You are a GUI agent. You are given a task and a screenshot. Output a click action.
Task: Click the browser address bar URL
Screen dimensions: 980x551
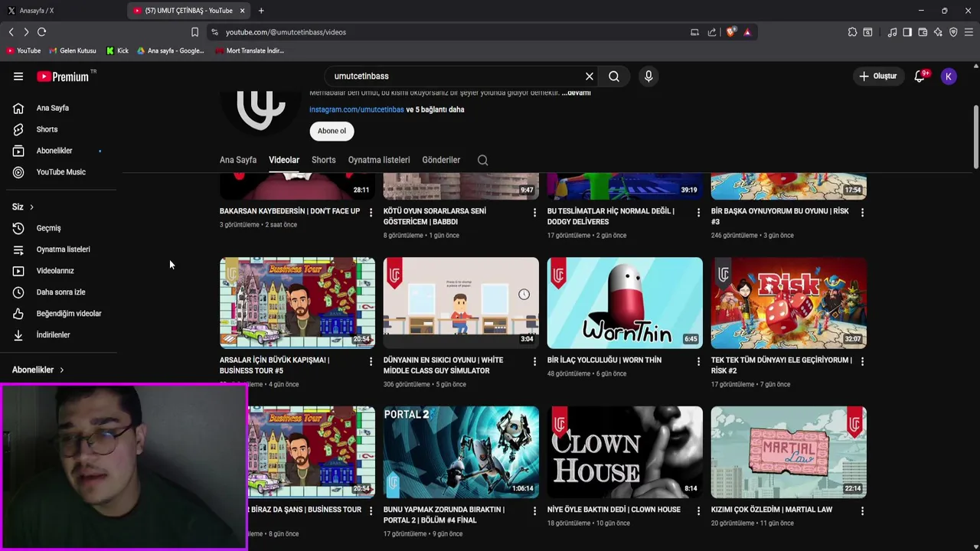tap(286, 32)
